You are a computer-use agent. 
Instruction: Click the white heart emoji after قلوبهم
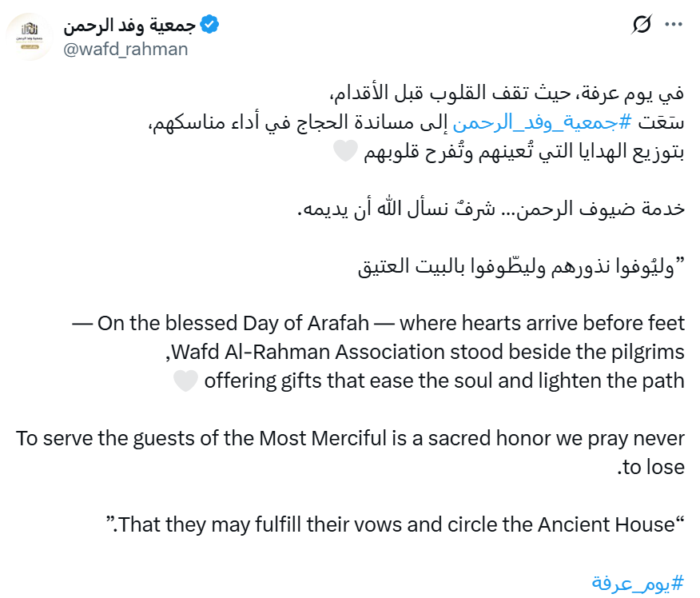click(x=344, y=153)
